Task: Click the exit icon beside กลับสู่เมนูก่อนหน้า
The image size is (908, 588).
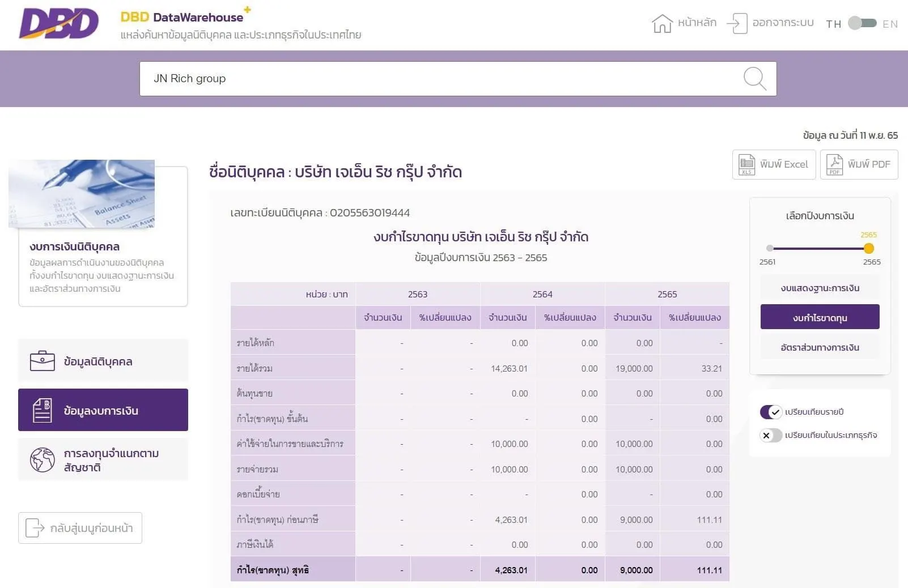Action: 35,528
